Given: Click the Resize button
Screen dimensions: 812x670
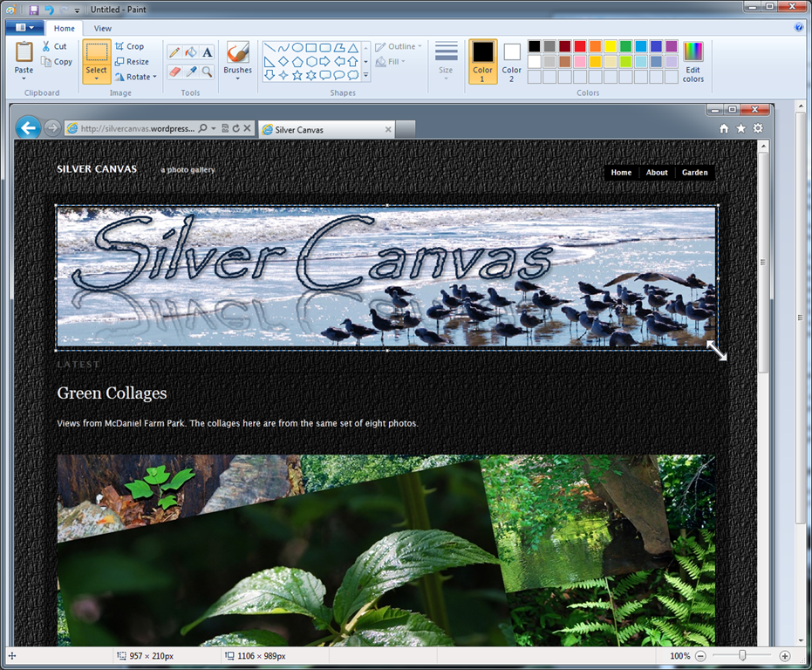Looking at the screenshot, I should click(131, 62).
